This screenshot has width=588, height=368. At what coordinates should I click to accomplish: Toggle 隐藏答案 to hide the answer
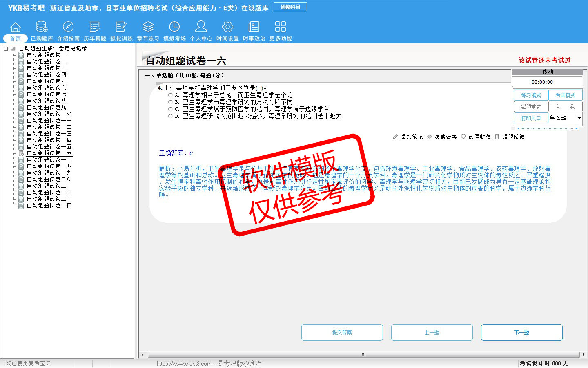(x=442, y=137)
